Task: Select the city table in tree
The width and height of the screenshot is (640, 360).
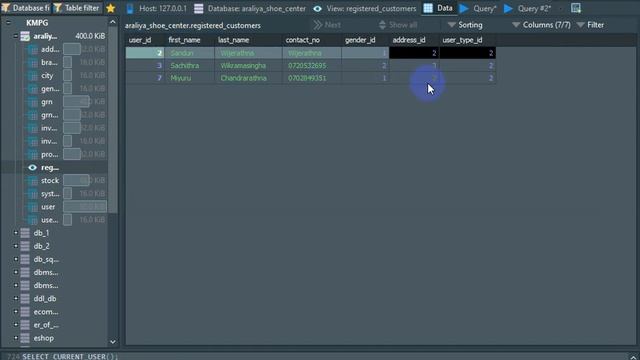Action: (x=47, y=76)
